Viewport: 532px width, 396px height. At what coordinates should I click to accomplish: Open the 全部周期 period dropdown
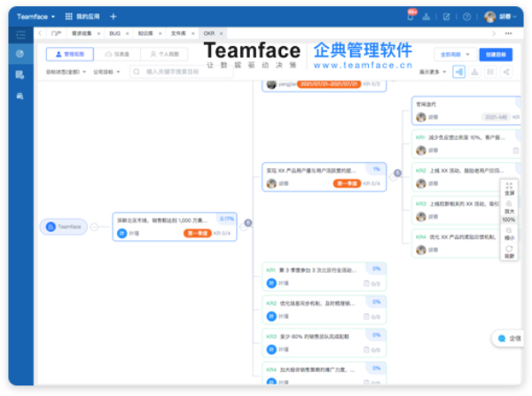[455, 54]
